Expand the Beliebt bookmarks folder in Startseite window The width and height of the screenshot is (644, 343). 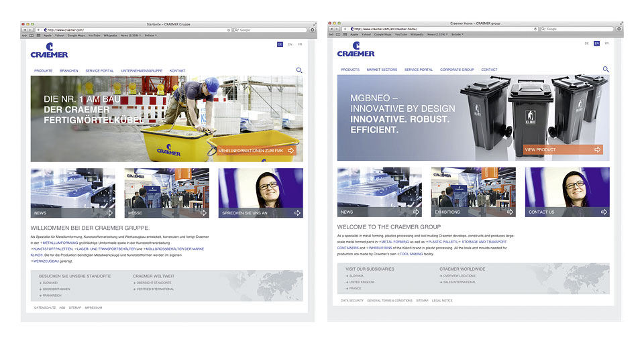[151, 36]
